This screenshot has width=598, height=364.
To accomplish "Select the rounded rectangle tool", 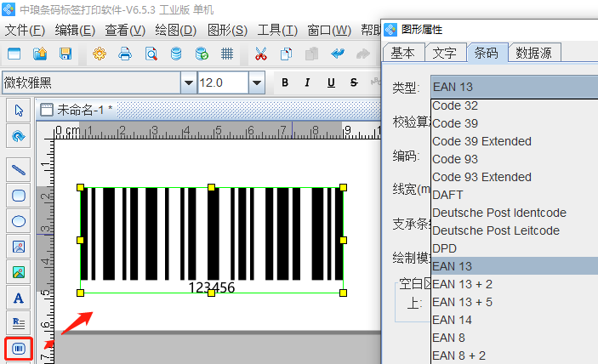I will pyautogui.click(x=19, y=196).
